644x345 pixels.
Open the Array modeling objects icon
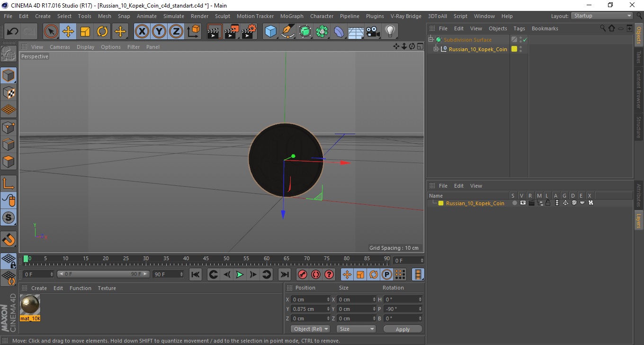[322, 32]
